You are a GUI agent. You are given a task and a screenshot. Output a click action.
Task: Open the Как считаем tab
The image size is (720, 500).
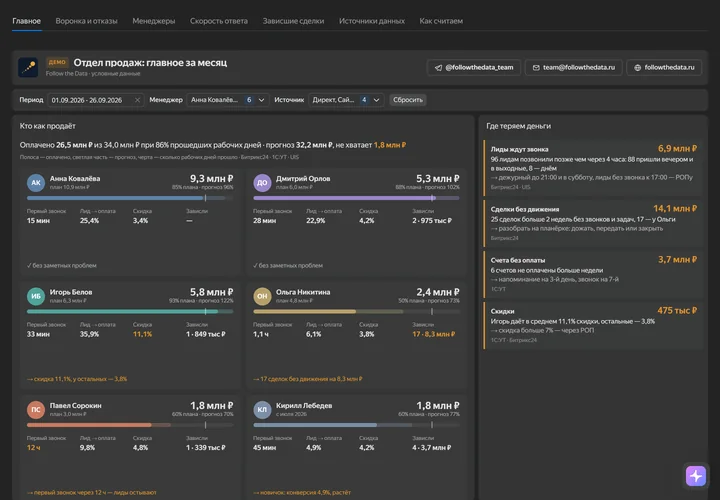pos(441,21)
